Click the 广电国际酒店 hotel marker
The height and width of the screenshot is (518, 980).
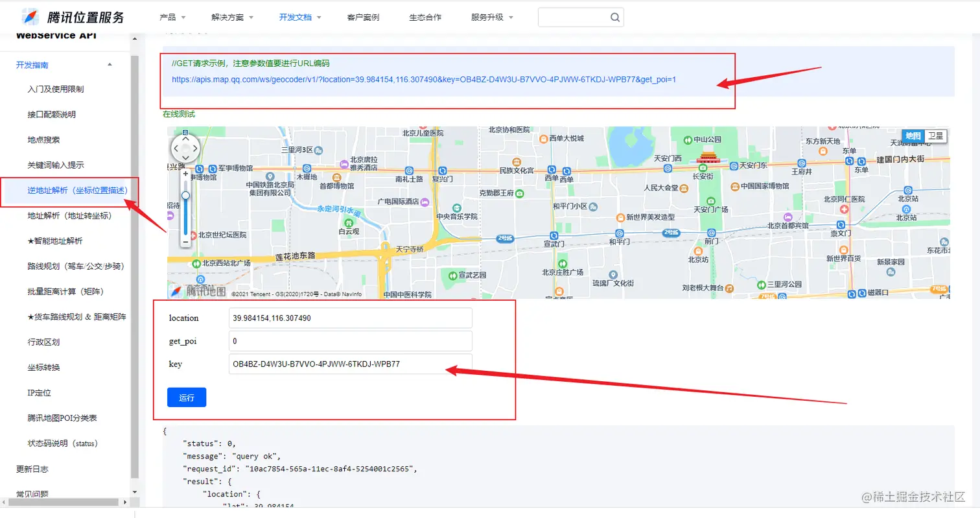[x=424, y=202]
